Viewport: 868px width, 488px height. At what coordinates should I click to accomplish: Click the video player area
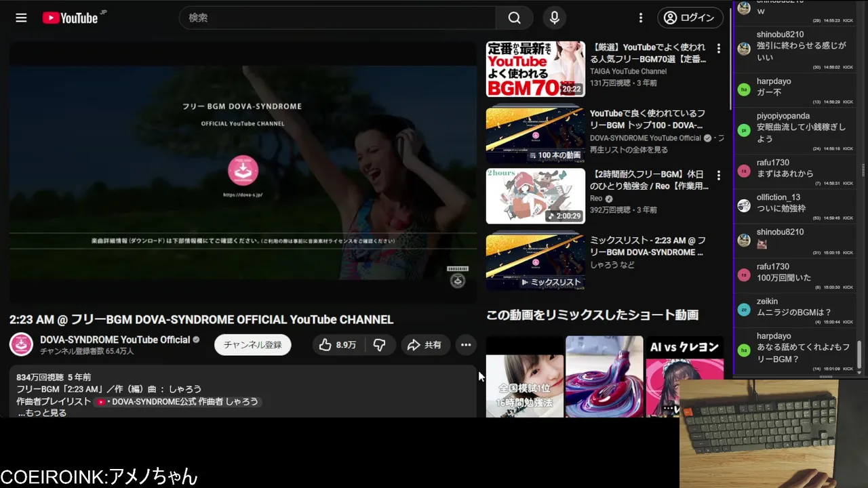[243, 173]
